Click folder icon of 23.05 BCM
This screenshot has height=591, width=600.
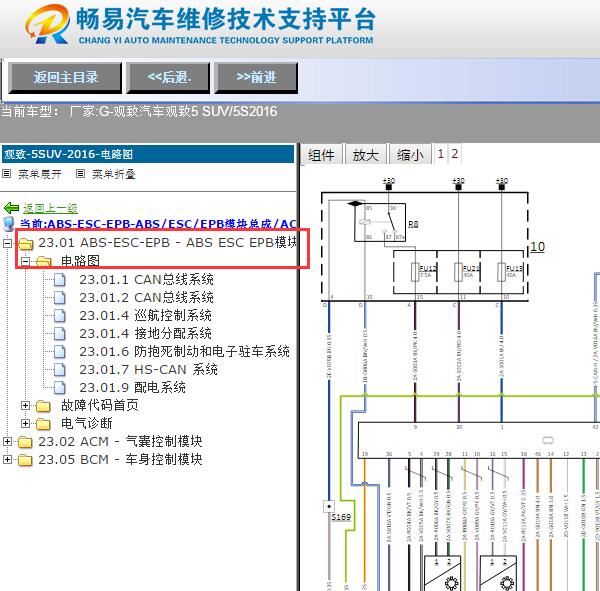[x=25, y=460]
